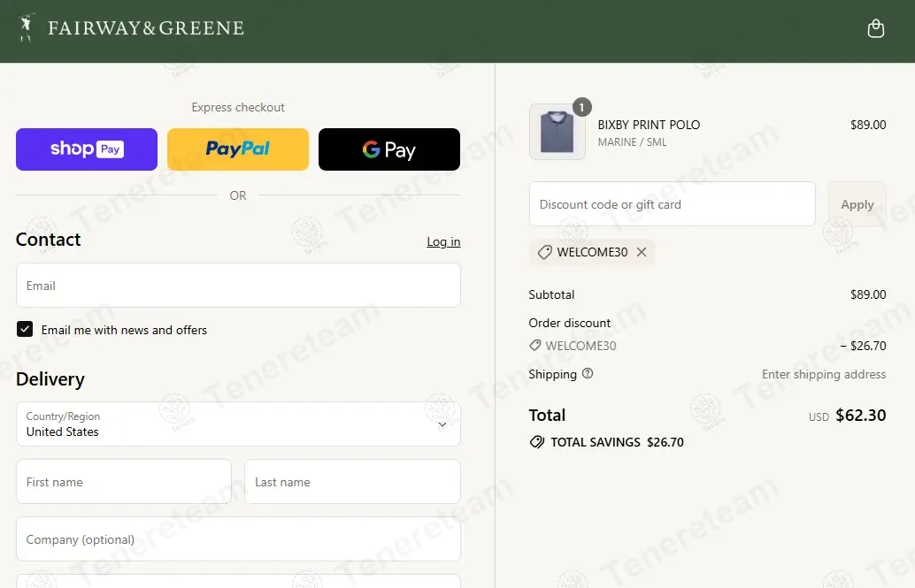Click the Fairway & Greene logo

click(131, 28)
